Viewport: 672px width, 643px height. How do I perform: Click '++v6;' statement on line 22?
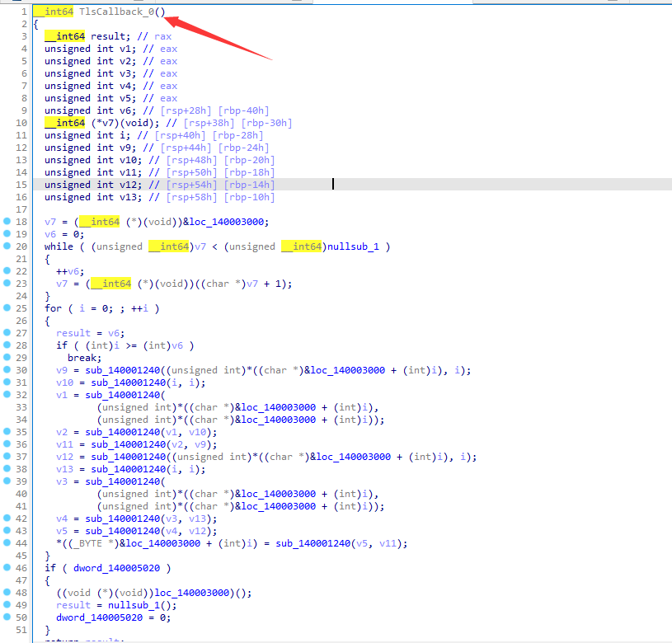(x=70, y=271)
